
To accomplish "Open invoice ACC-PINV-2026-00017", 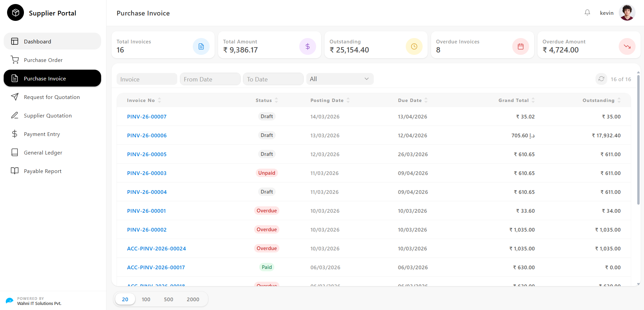I will 156,268.
